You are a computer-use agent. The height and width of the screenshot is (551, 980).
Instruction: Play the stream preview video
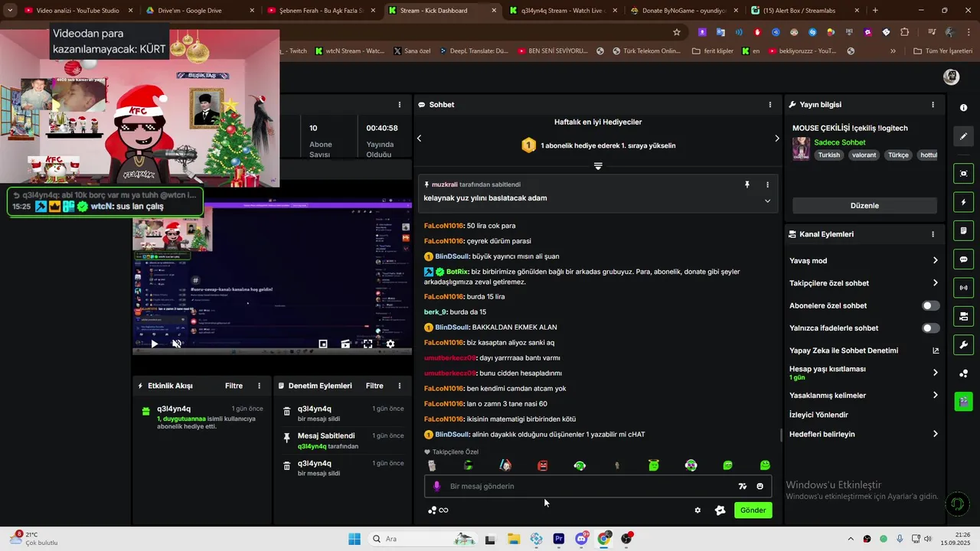pos(154,344)
